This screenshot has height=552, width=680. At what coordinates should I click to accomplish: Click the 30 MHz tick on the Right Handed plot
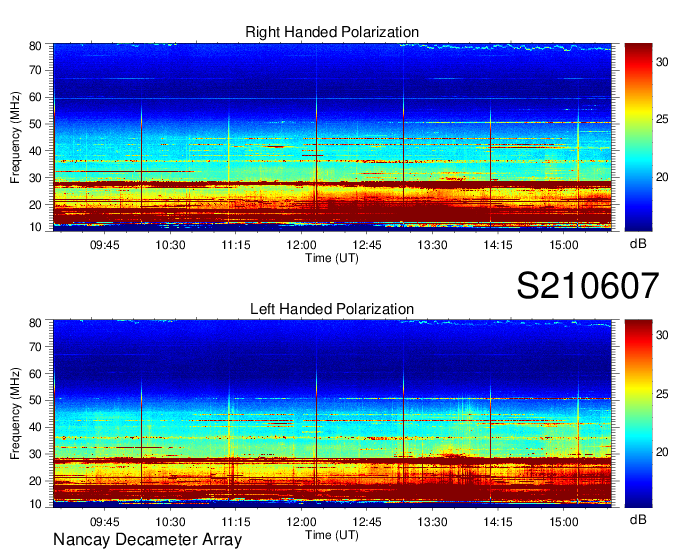click(x=35, y=178)
